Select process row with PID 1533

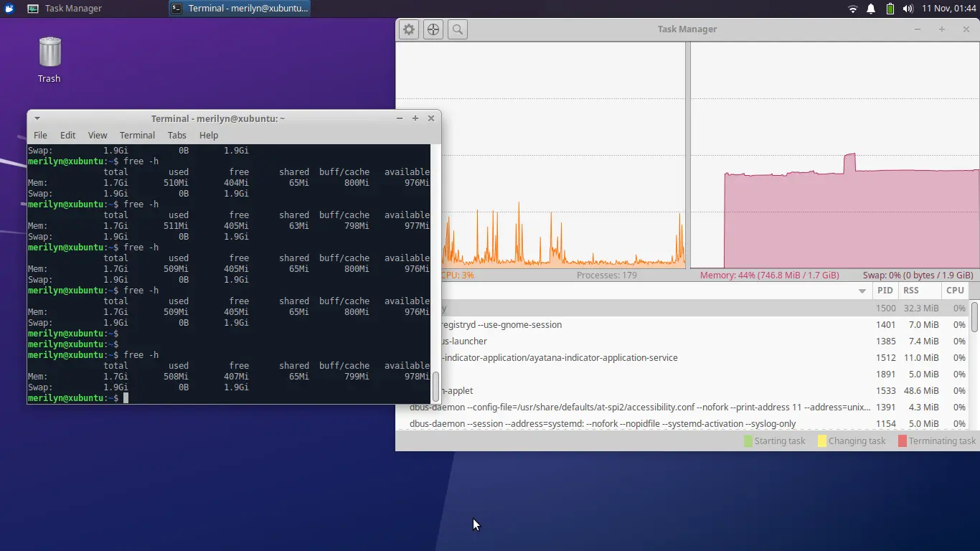646,391
